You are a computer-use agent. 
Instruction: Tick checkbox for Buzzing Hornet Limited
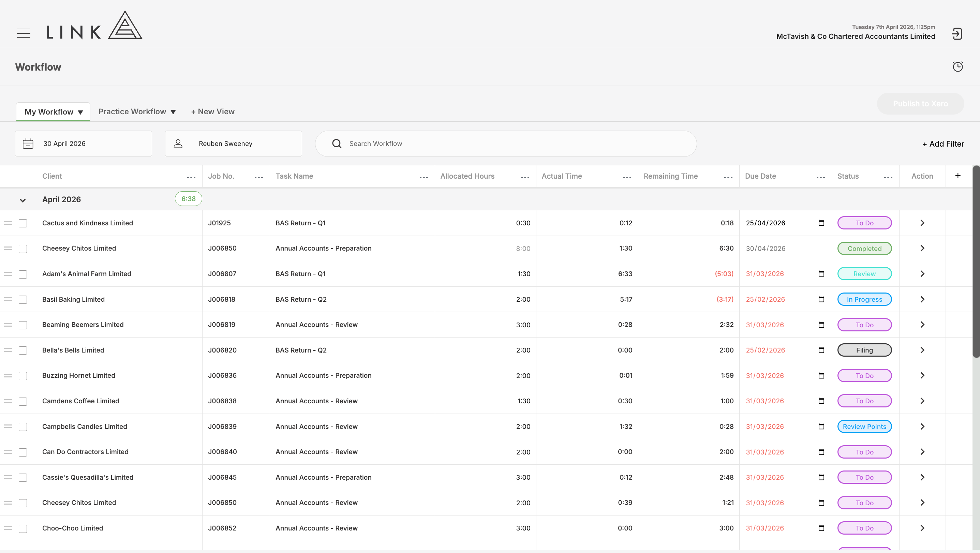pyautogui.click(x=23, y=376)
